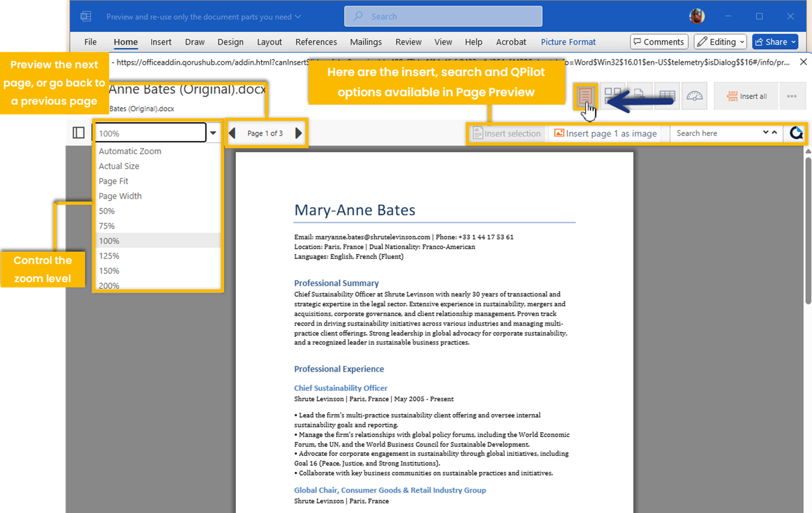This screenshot has height=513, width=812.
Task: Open the Page Preview view icon
Action: coord(585,96)
